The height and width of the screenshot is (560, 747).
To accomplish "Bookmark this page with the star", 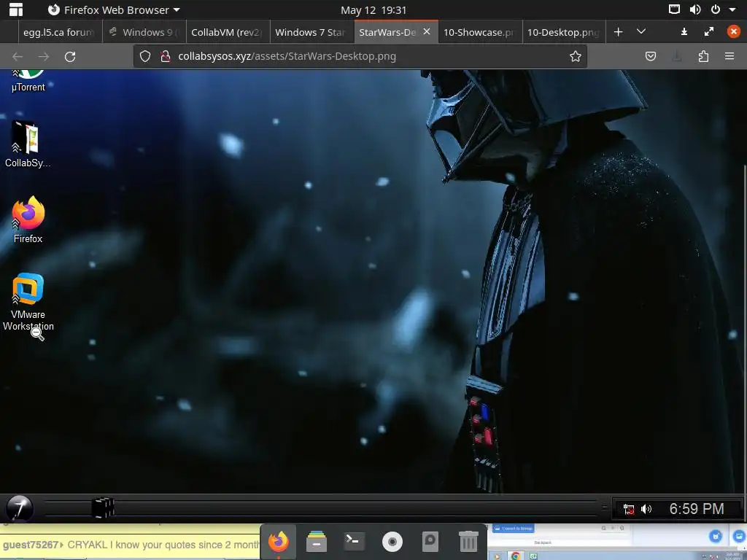I will [x=576, y=57].
